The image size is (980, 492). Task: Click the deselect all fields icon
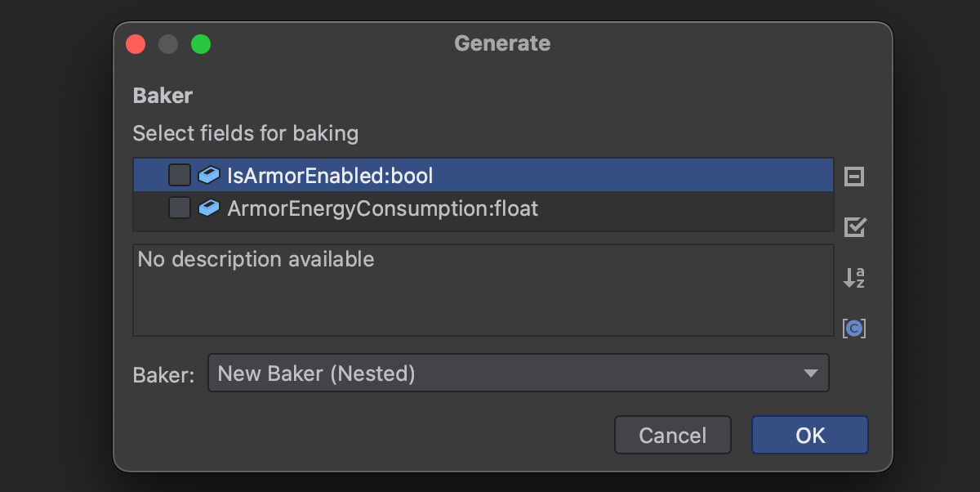pyautogui.click(x=854, y=177)
